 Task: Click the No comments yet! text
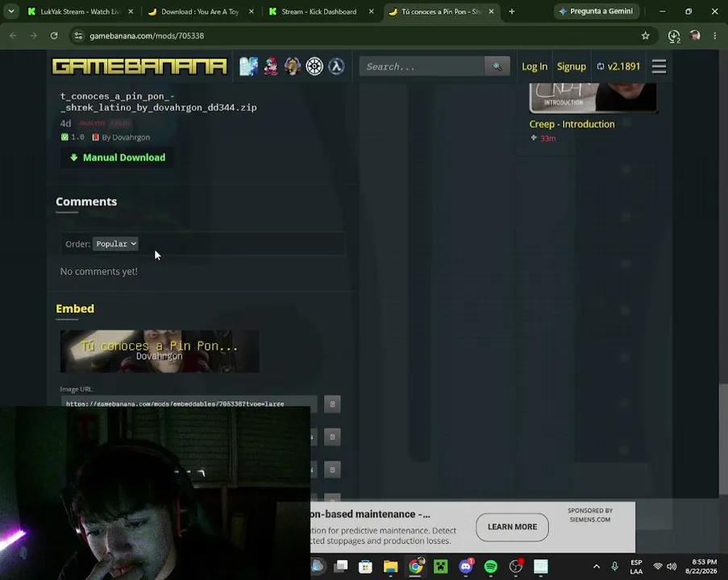[99, 271]
